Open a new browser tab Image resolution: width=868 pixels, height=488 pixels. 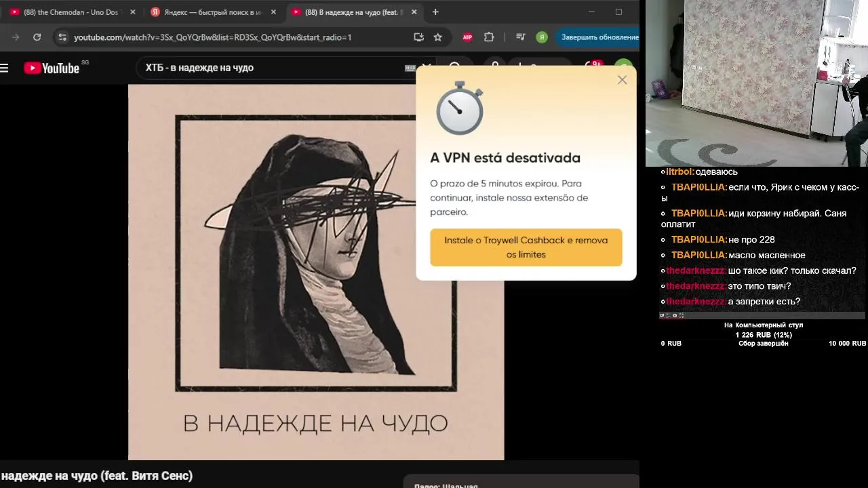click(x=435, y=12)
